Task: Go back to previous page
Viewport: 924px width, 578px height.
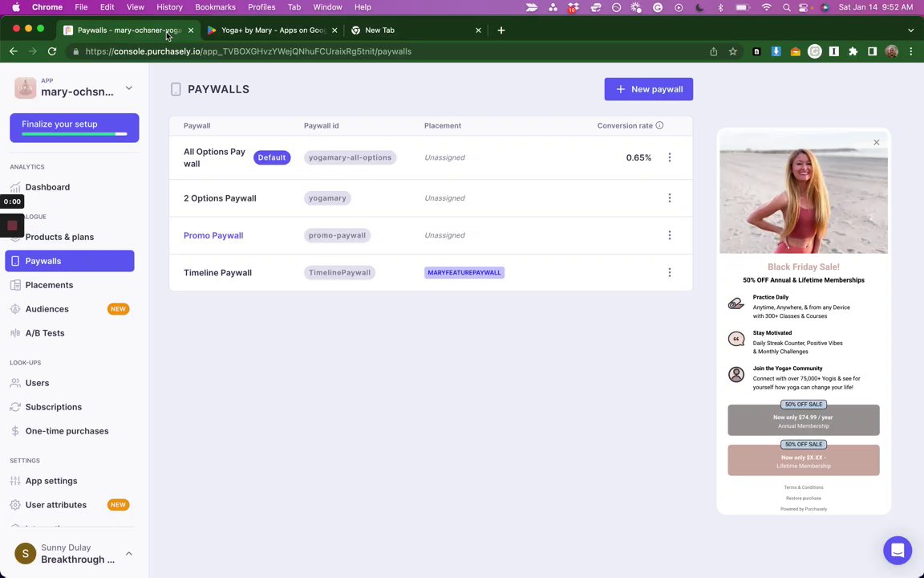Action: (13, 51)
